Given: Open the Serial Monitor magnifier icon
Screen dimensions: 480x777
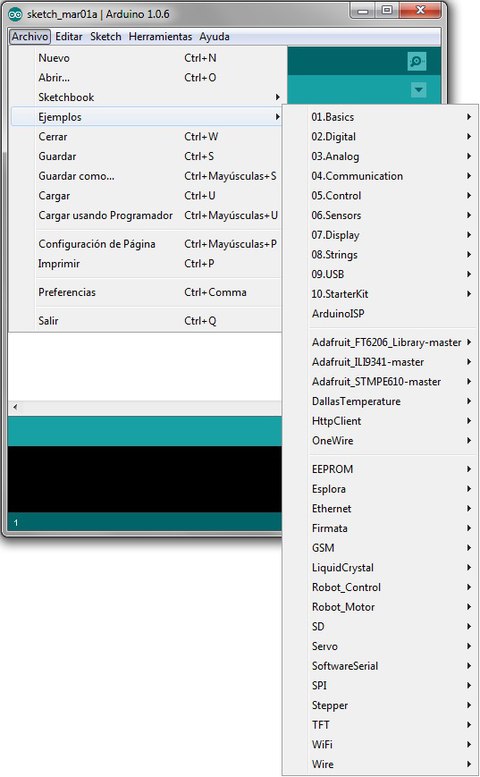Looking at the screenshot, I should point(417,61).
